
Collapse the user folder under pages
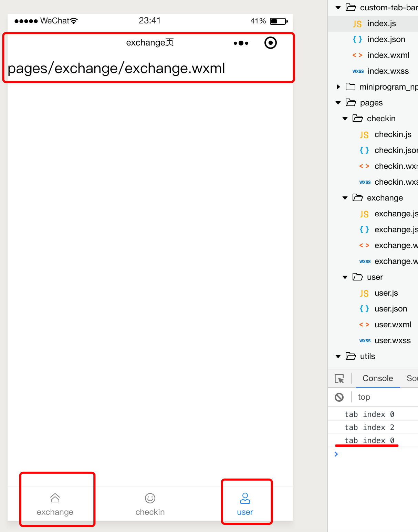pos(345,277)
